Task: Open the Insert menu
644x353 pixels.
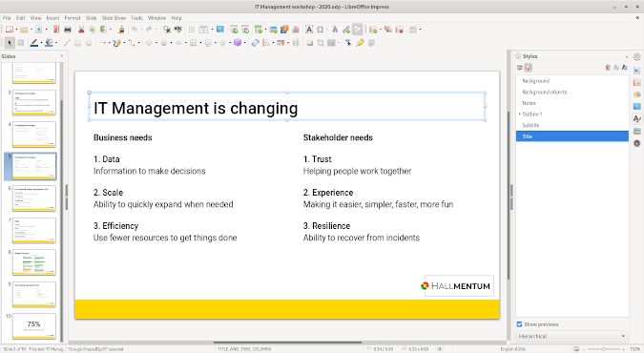Action: click(x=52, y=18)
